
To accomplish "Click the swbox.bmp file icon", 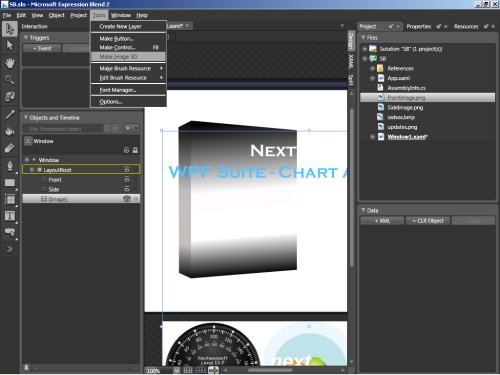I will [x=381, y=117].
